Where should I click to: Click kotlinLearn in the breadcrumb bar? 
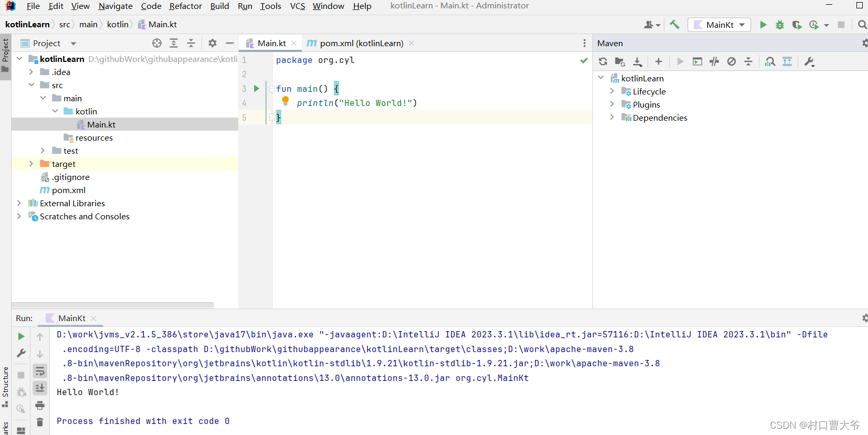[27, 25]
